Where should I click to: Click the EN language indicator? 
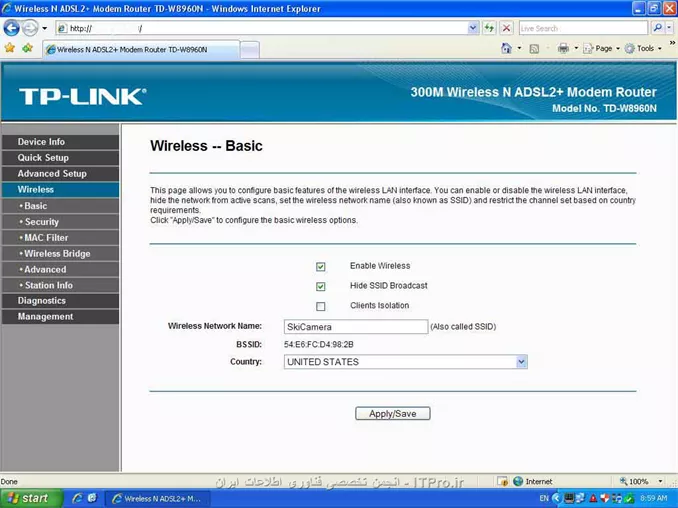pos(544,498)
